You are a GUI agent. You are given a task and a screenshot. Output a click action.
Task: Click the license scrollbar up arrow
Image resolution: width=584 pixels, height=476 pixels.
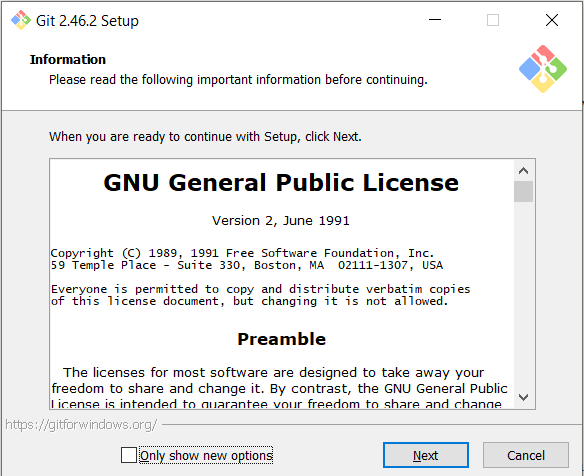pos(523,171)
